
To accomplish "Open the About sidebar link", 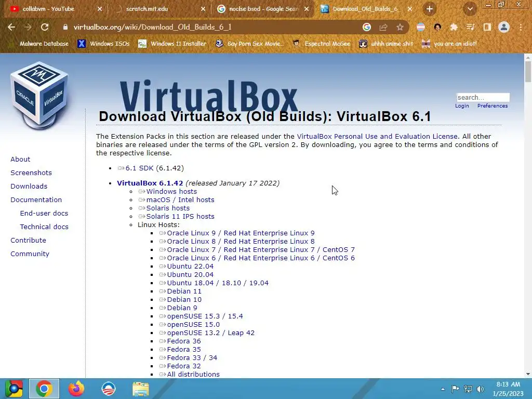I will point(20,159).
